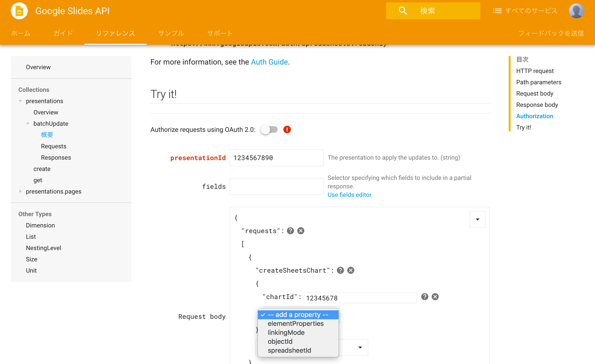This screenshot has height=364, width=595.
Task: Open the request body editor options dropdown
Action: (x=477, y=219)
